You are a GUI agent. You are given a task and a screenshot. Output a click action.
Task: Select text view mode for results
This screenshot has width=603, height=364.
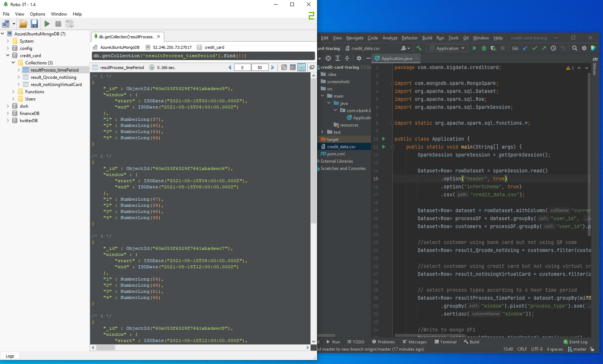pyautogui.click(x=301, y=68)
